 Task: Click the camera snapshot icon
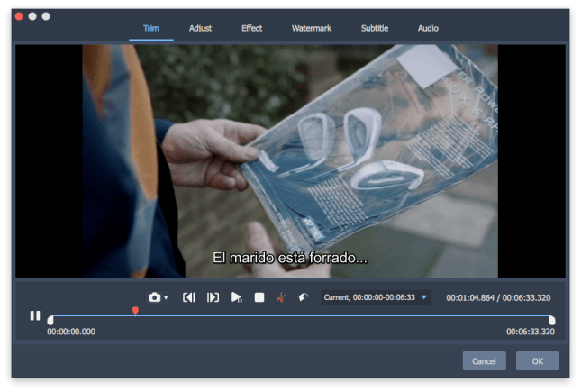tap(154, 297)
